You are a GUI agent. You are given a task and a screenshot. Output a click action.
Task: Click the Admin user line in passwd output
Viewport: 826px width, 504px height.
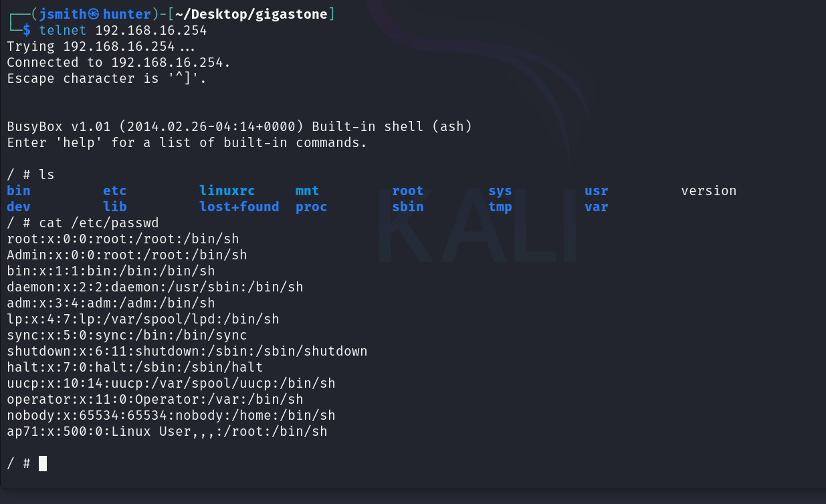(127, 255)
